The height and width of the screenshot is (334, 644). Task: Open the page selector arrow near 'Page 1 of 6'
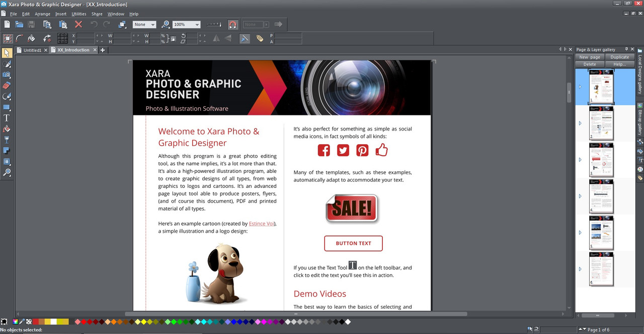583,329
